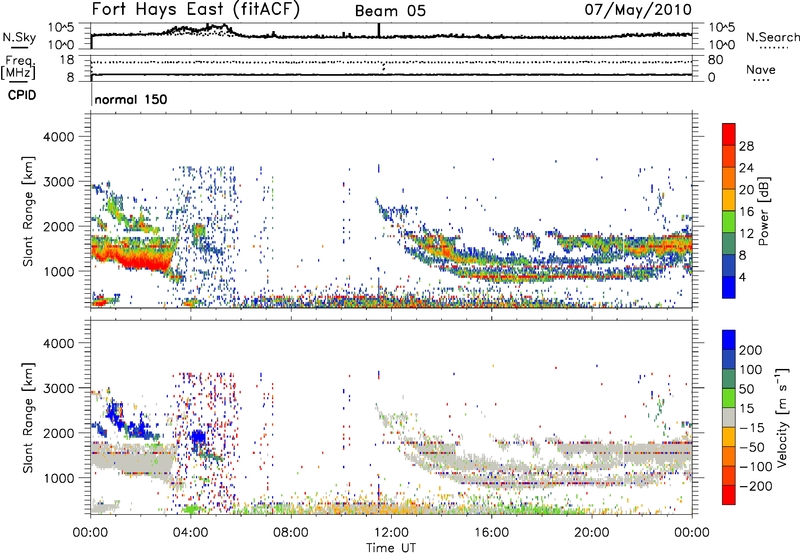Click the '50' label on Velocity colorbar
The height and width of the screenshot is (554, 800).
tap(746, 389)
